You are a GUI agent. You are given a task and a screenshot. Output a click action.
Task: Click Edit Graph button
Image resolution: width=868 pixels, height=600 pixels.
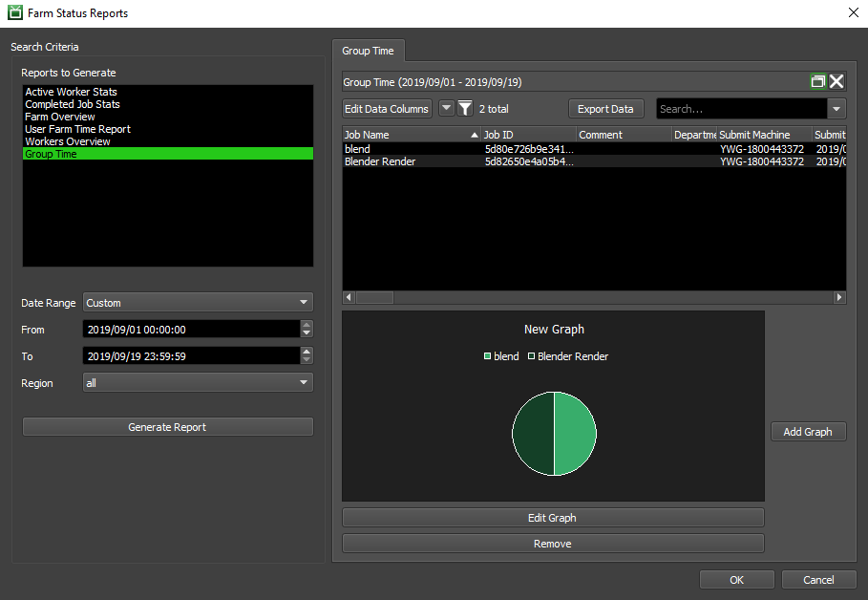point(553,518)
